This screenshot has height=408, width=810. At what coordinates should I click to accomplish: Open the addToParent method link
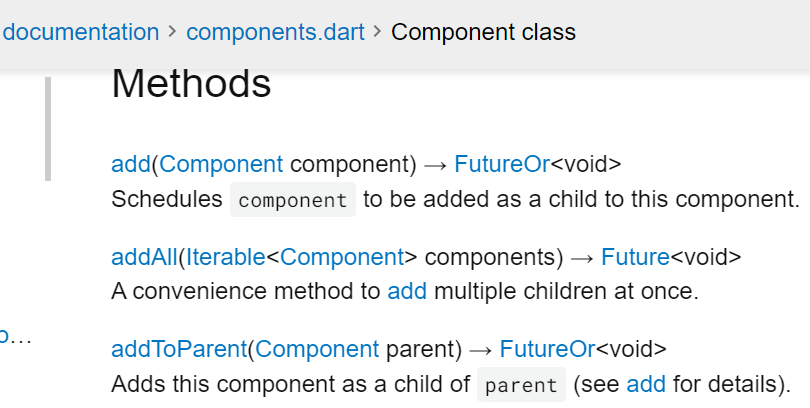tap(179, 349)
